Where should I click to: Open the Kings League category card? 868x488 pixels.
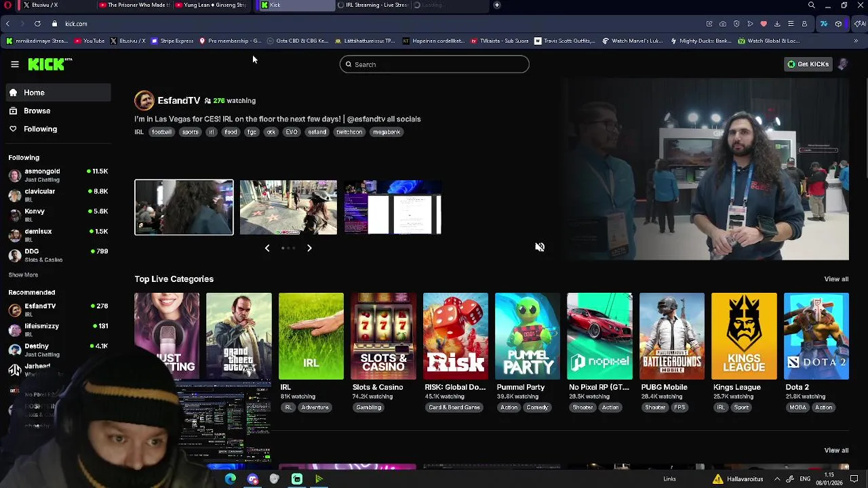click(x=744, y=336)
